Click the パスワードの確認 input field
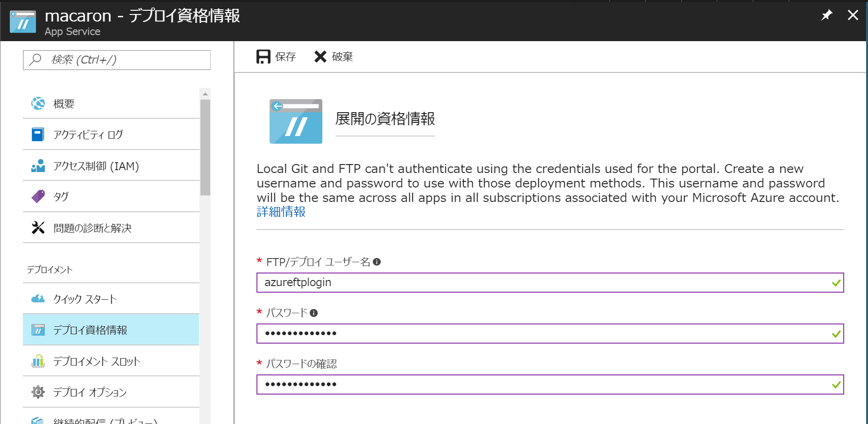The image size is (868, 424). click(x=550, y=384)
